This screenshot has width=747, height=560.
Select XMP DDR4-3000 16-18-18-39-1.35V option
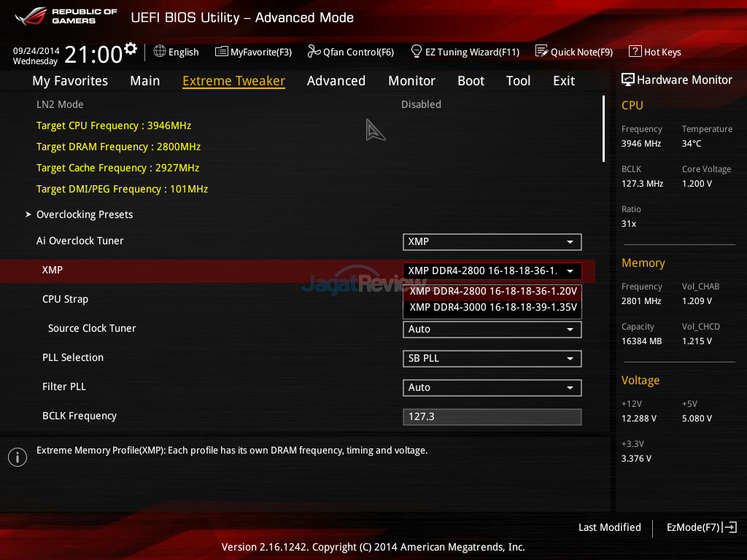click(492, 308)
